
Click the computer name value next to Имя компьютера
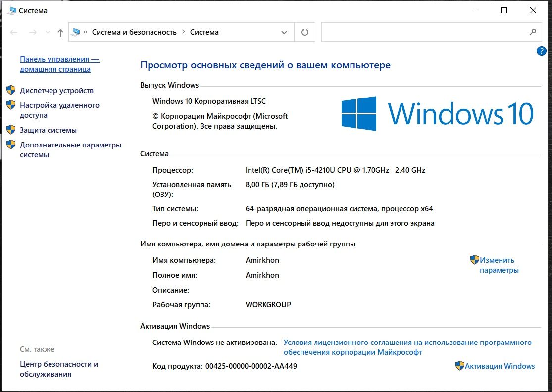pyautogui.click(x=262, y=260)
